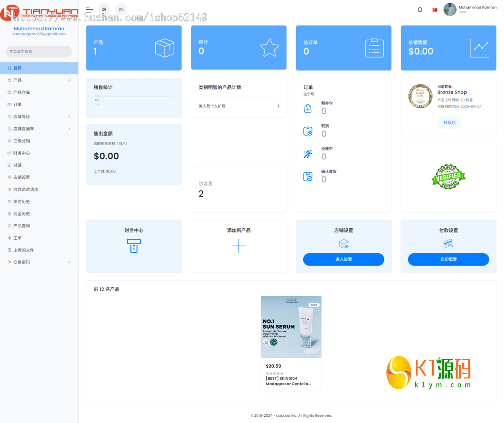Open the notification bell
504x423 pixels.
point(420,10)
